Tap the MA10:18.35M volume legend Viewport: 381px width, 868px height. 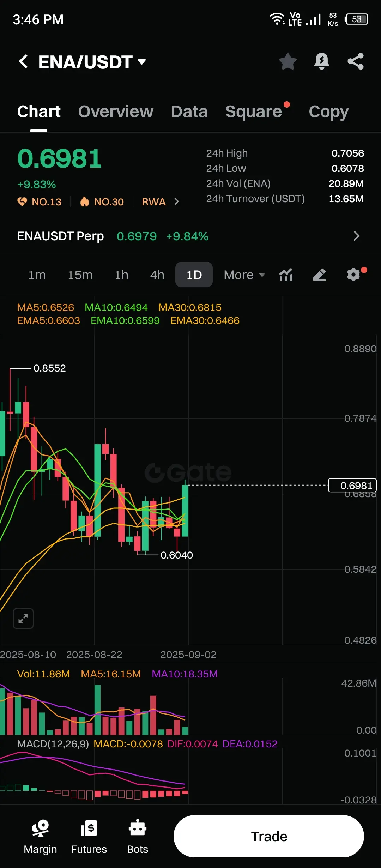tap(185, 674)
